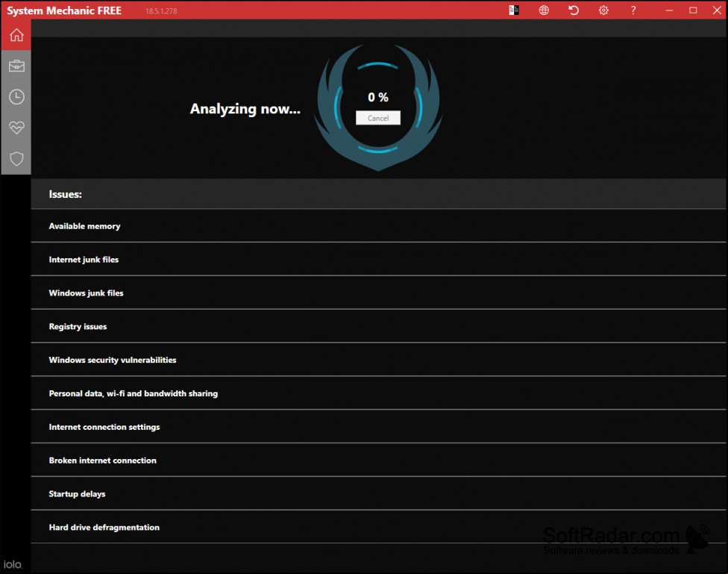Viewport: 728px width, 574px height.
Task: Open the clock sidebar icon
Action: [16, 97]
